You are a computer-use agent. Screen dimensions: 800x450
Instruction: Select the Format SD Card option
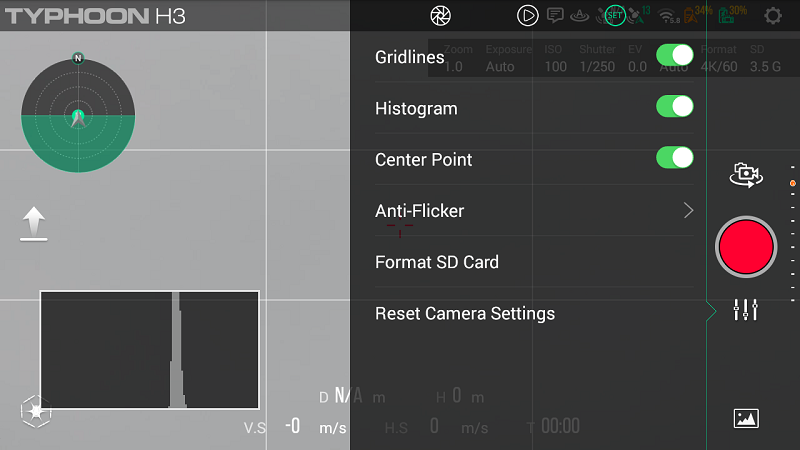(437, 262)
